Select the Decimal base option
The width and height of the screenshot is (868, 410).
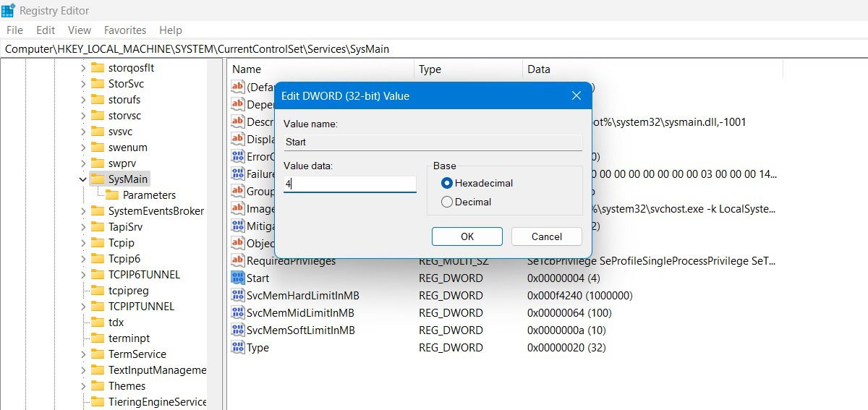(466, 202)
